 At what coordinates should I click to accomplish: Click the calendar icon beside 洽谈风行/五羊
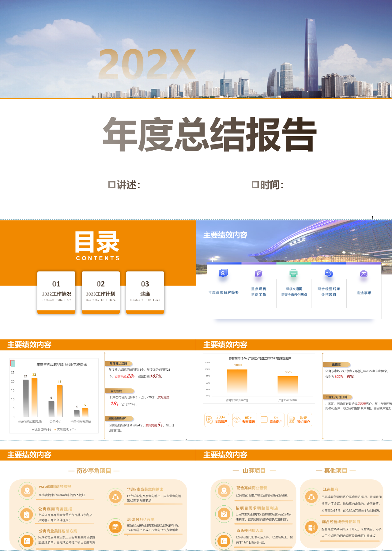click(115, 527)
